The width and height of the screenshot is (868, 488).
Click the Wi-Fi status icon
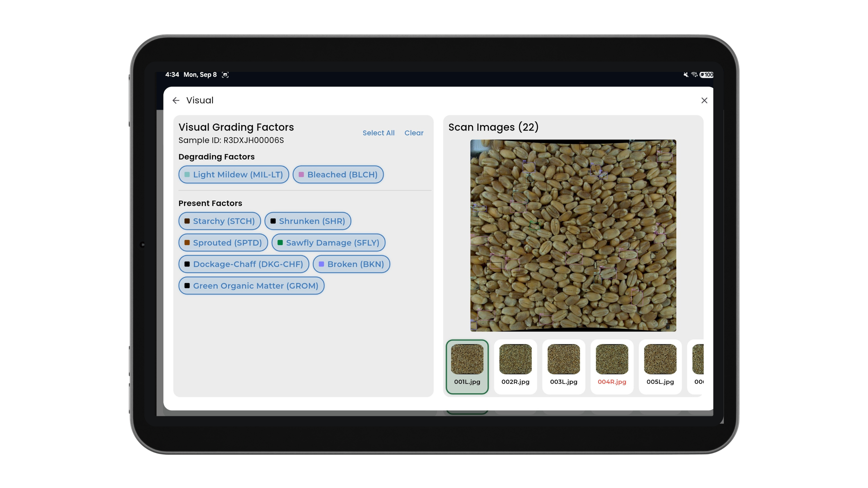[x=694, y=75]
